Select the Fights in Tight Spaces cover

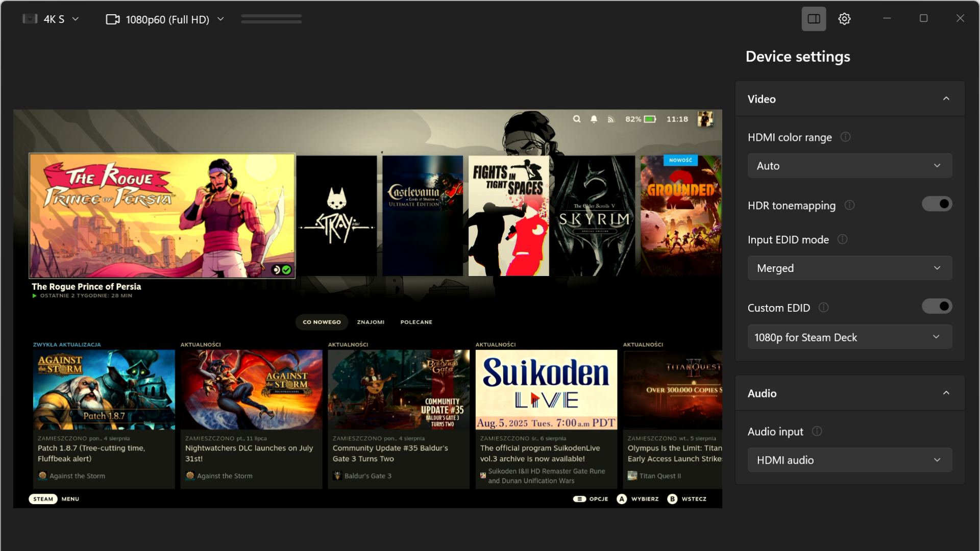508,216
